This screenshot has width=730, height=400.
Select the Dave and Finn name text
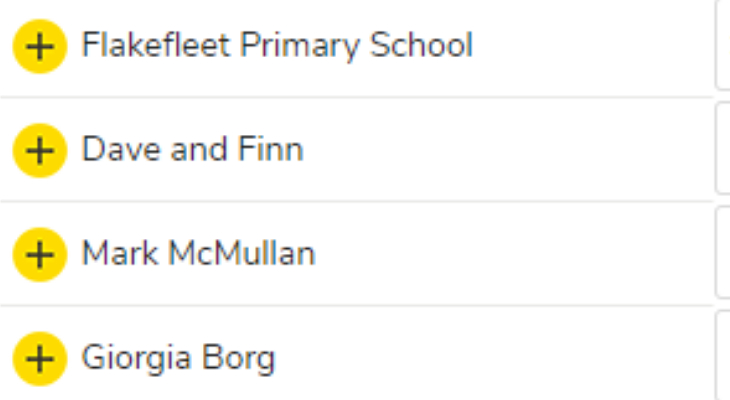[x=193, y=149]
